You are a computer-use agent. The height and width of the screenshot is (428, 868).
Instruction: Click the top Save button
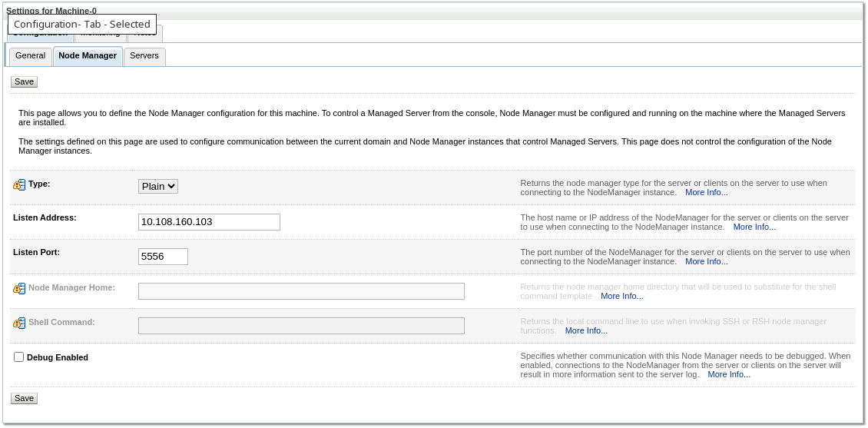pos(24,82)
